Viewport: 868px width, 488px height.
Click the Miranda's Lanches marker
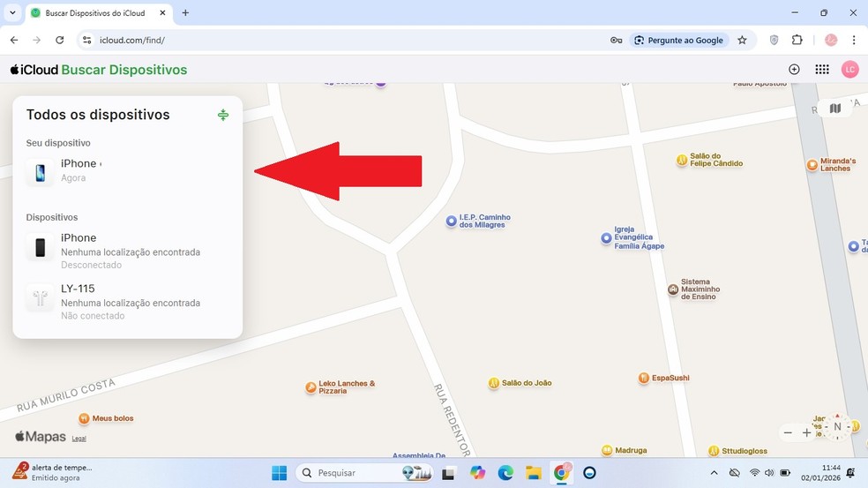coord(812,164)
